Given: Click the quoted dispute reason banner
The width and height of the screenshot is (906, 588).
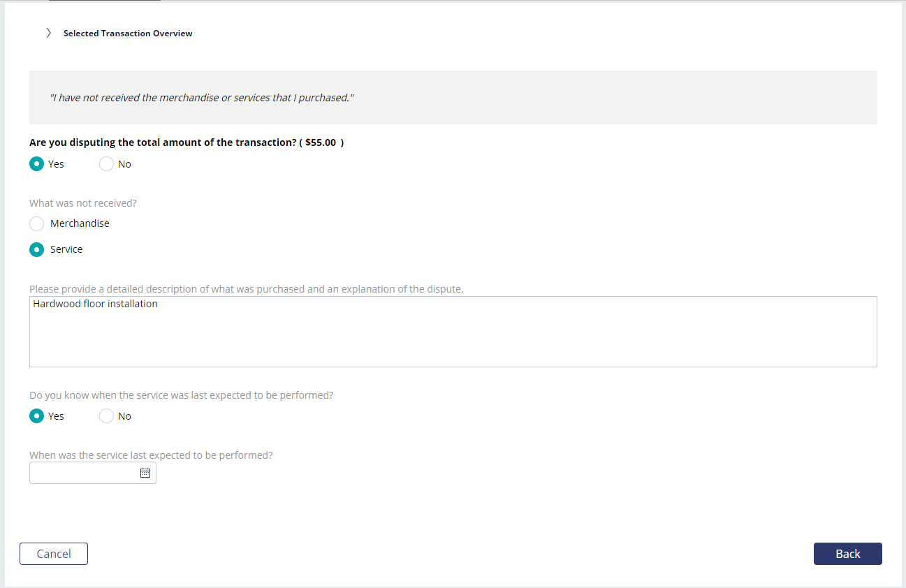Looking at the screenshot, I should (x=453, y=98).
